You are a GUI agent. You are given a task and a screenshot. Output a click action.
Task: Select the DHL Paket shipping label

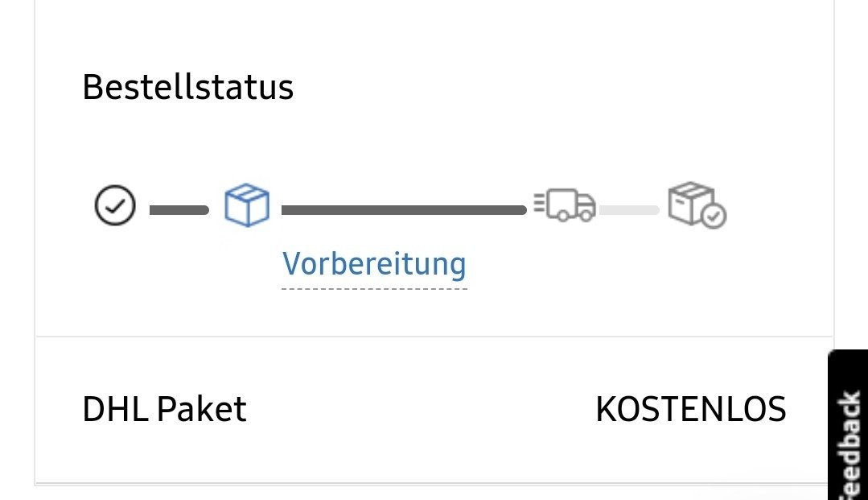[x=164, y=409]
